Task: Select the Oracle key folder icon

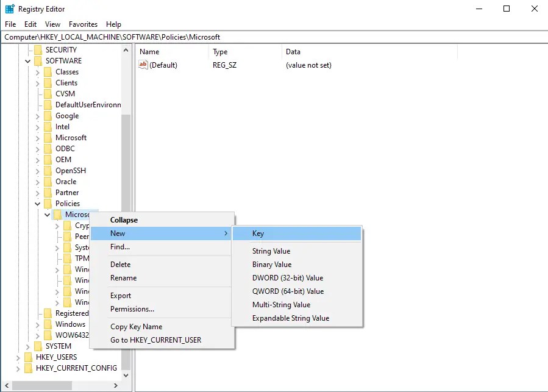Action: pyautogui.click(x=49, y=181)
